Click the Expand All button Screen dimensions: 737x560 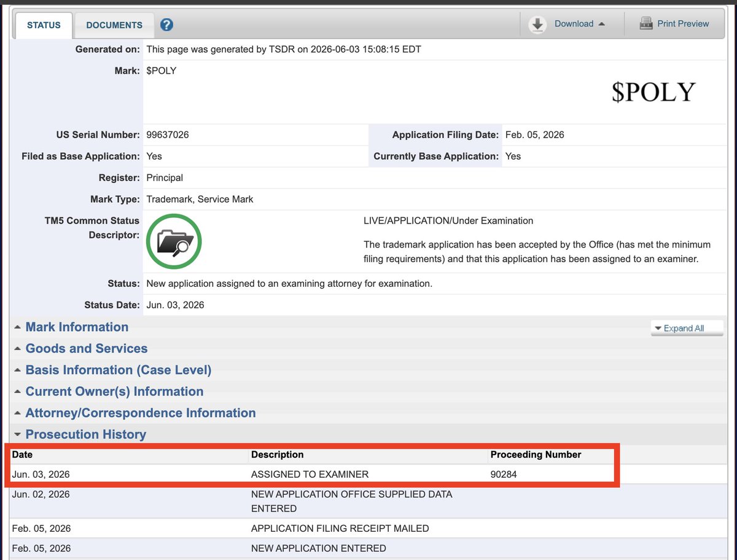click(x=687, y=328)
